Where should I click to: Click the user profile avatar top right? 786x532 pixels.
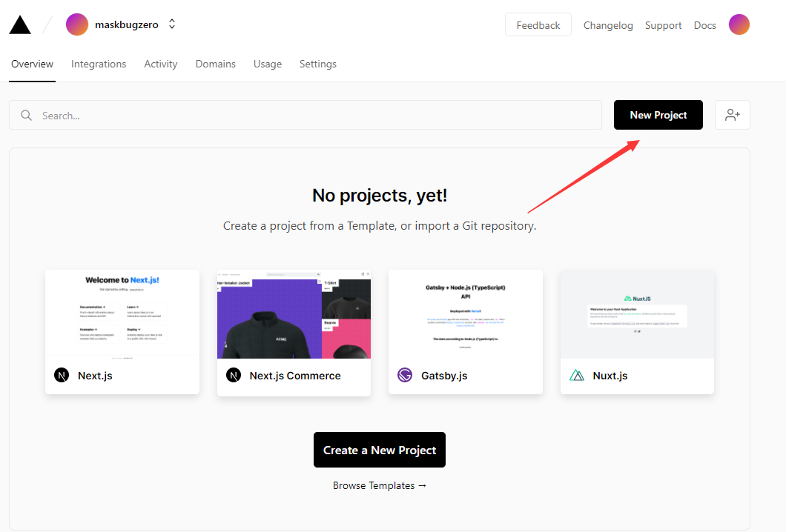coord(739,24)
